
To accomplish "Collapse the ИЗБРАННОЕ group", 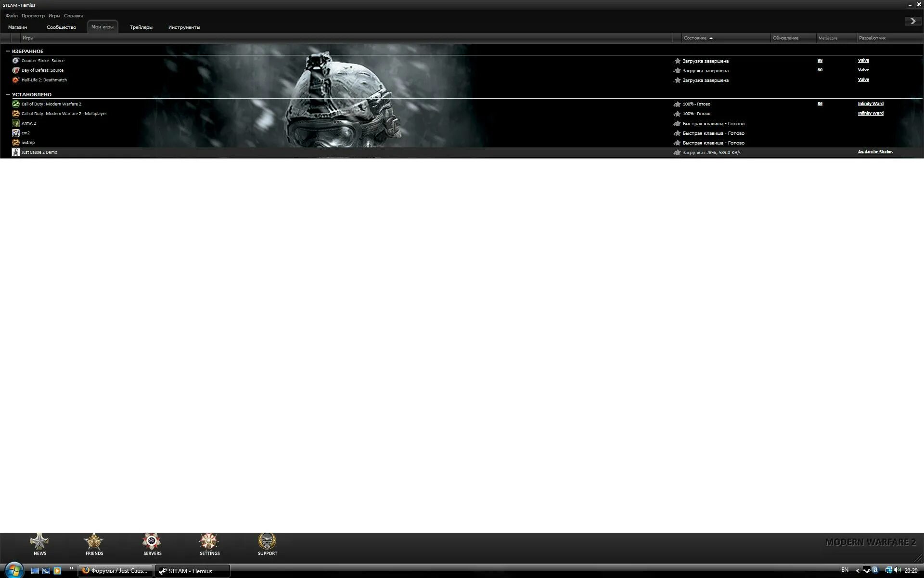I will click(8, 51).
